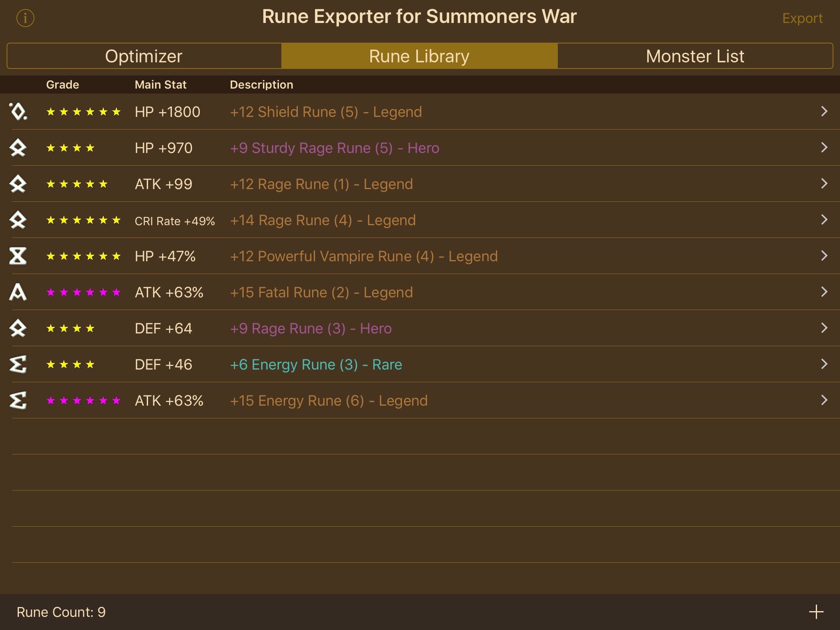This screenshot has width=840, height=630.
Task: Switch to the Optimizer tab
Action: point(144,56)
